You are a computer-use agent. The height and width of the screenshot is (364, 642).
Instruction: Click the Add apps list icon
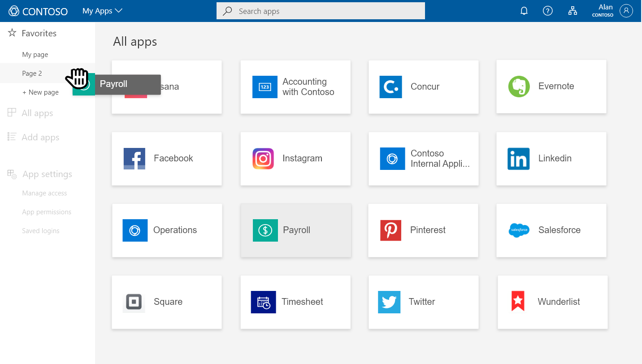point(12,137)
